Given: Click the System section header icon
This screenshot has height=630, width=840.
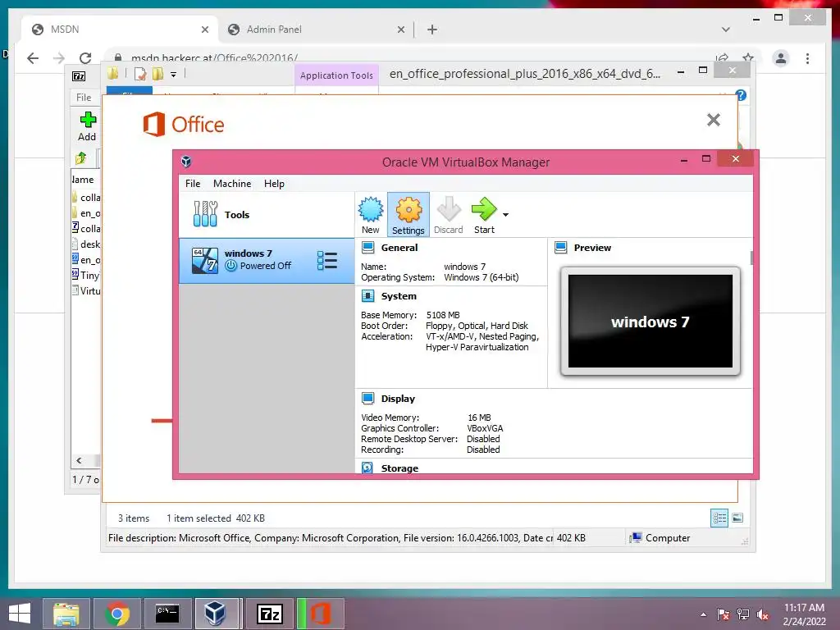Looking at the screenshot, I should click(367, 296).
